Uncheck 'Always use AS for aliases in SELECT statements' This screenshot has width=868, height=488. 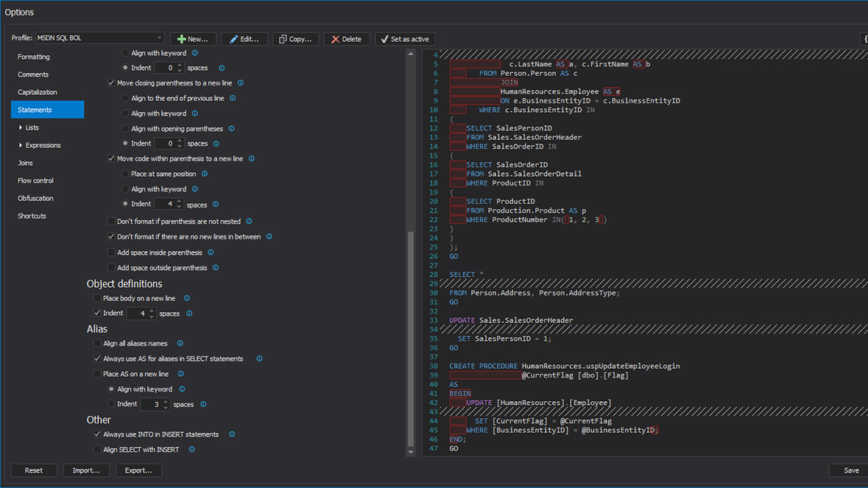coord(97,358)
